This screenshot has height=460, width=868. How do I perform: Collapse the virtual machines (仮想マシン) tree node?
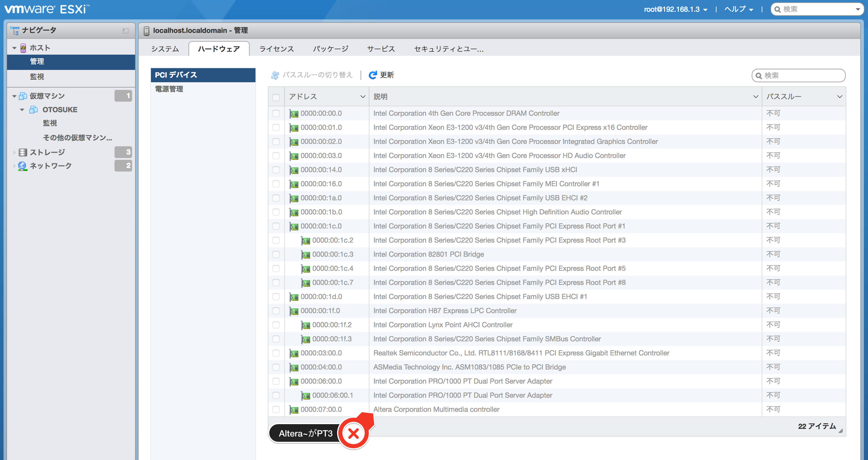pos(14,96)
